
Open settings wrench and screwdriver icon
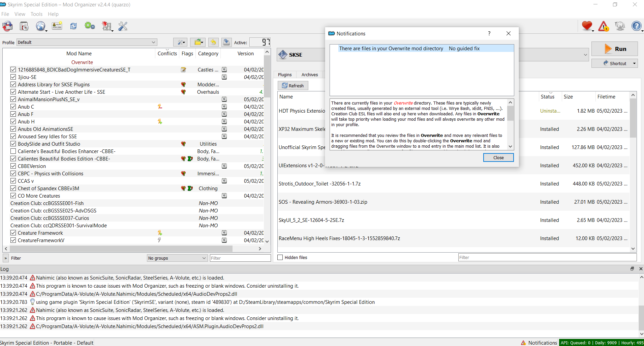tap(123, 26)
